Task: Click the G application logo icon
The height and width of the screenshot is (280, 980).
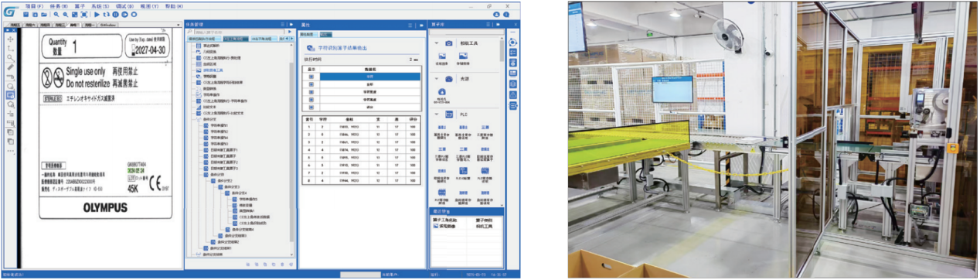Action: point(9,11)
